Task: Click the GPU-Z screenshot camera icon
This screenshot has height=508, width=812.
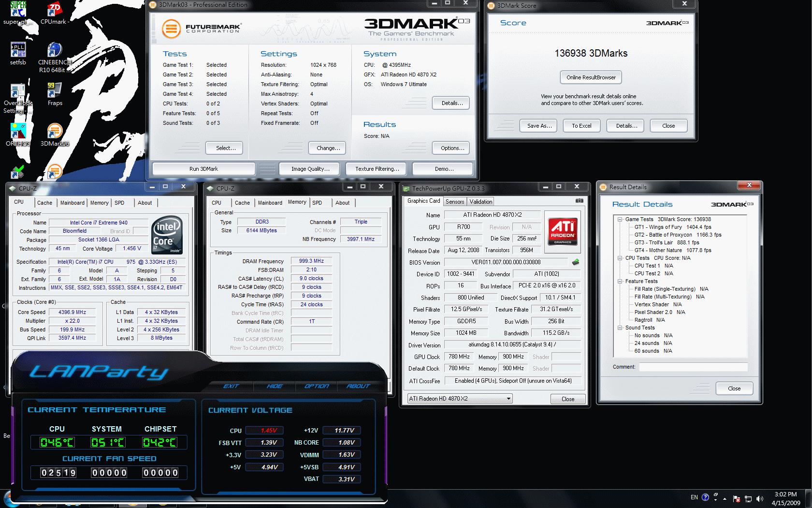Action: 580,201
